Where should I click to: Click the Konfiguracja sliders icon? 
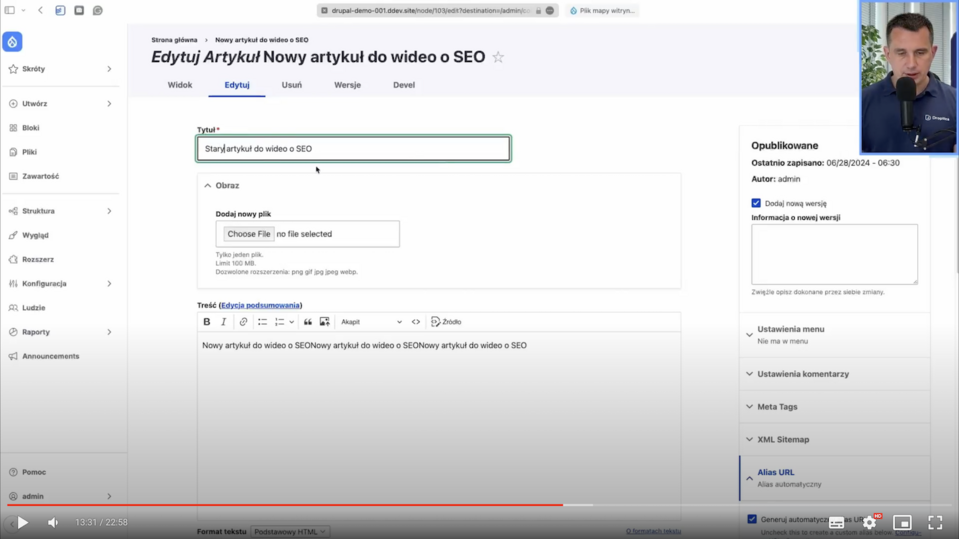pyautogui.click(x=13, y=284)
